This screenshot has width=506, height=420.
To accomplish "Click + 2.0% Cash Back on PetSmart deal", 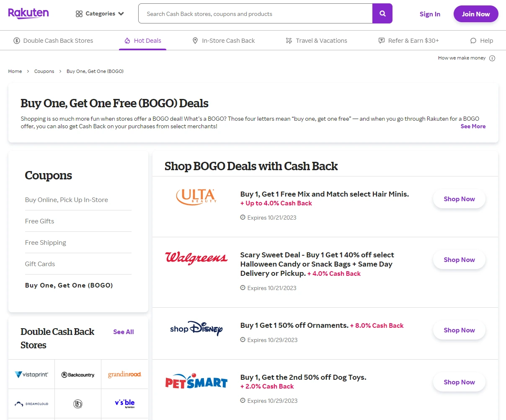I will pyautogui.click(x=267, y=386).
